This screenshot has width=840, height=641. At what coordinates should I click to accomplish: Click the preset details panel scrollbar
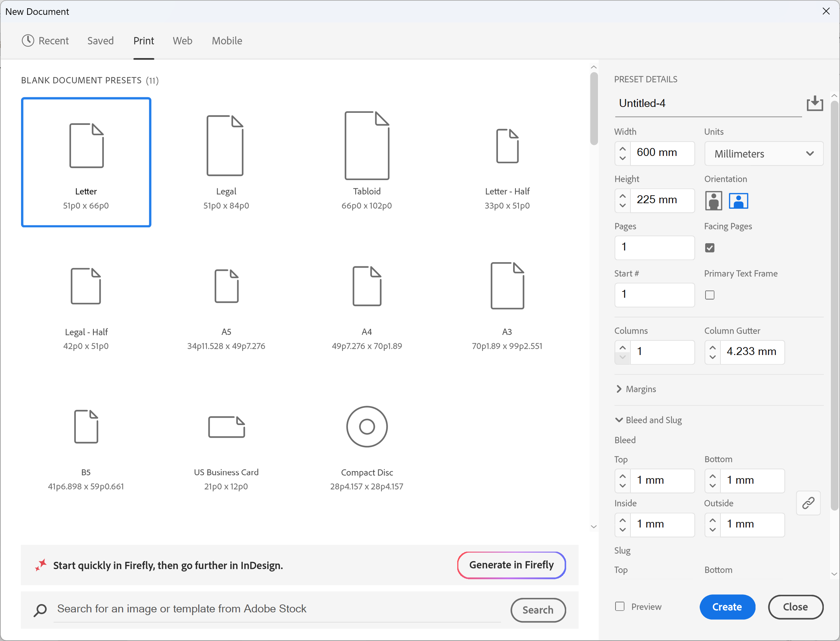(x=834, y=305)
